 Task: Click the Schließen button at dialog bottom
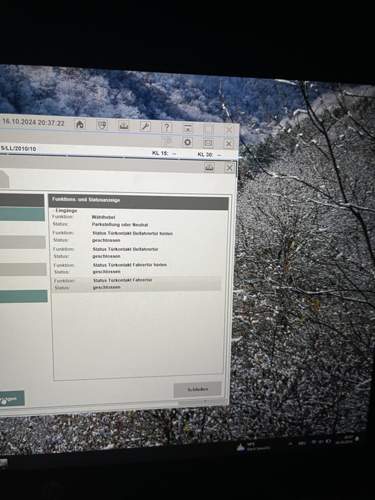198,389
